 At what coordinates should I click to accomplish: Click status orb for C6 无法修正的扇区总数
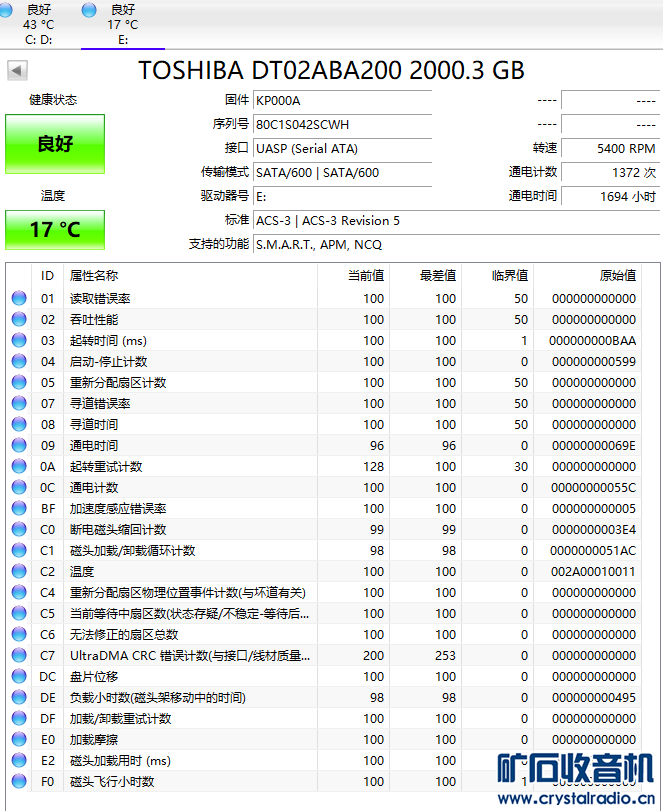point(19,635)
